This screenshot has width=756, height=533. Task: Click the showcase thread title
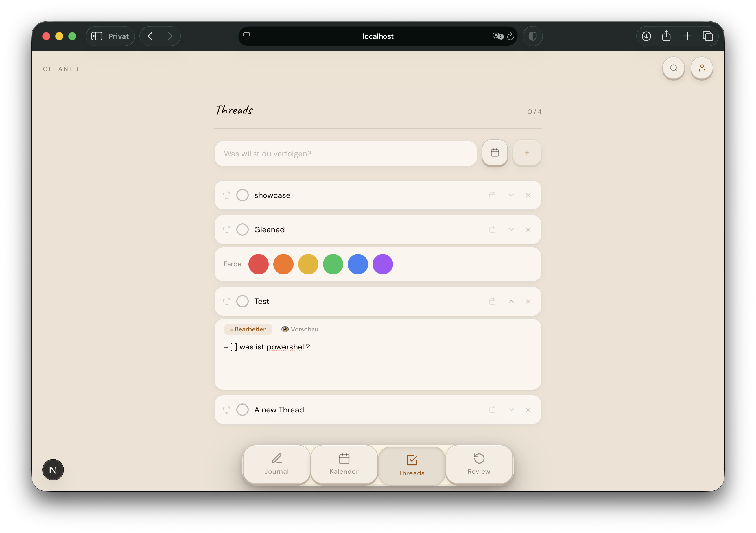(272, 195)
